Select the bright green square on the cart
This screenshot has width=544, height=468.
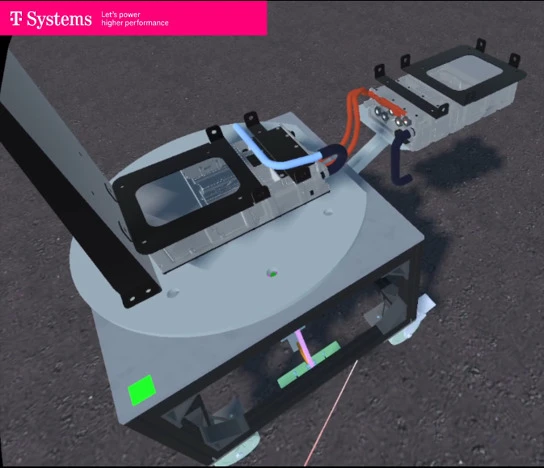(x=142, y=390)
